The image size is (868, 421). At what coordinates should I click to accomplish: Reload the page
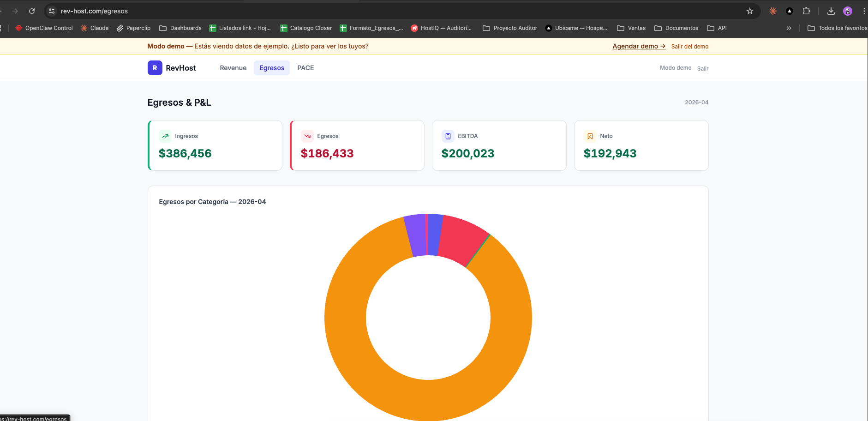[32, 11]
